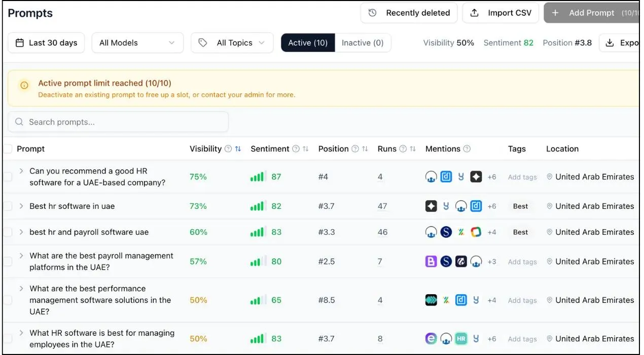644x355 pixels.
Task: Click the purple e brand icon in managing employees row
Action: [431, 339]
